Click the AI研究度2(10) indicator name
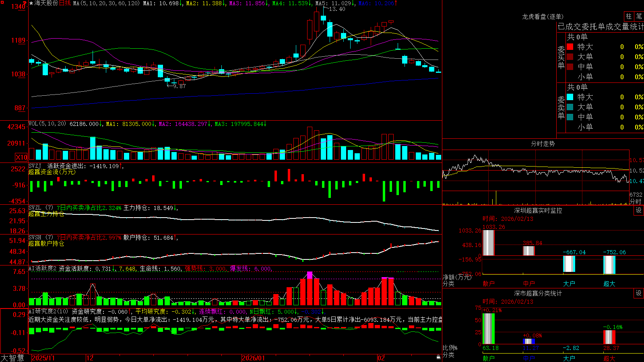Image resolution: width=644 pixels, height=362 pixels. point(49,311)
